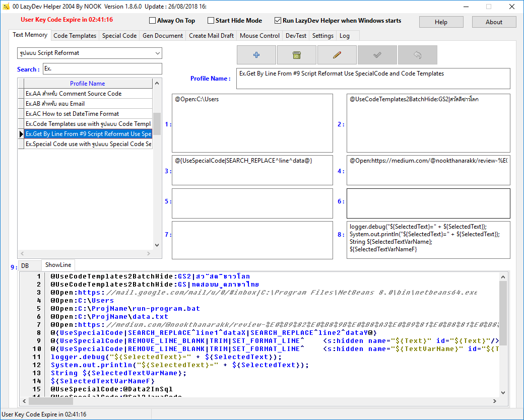Click code line 15 @UseSpecialCode:@Data2InSql
The height and width of the screenshot is (420, 524).
(112, 389)
